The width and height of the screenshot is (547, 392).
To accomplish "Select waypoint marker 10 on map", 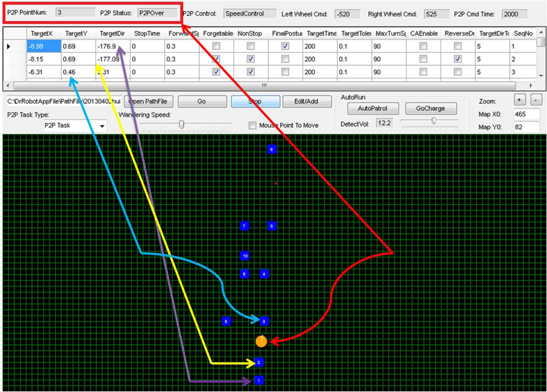I will tap(245, 256).
